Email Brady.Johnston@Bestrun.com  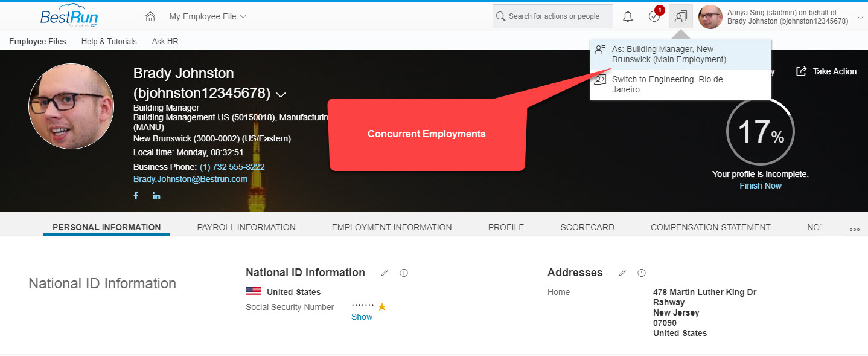190,179
